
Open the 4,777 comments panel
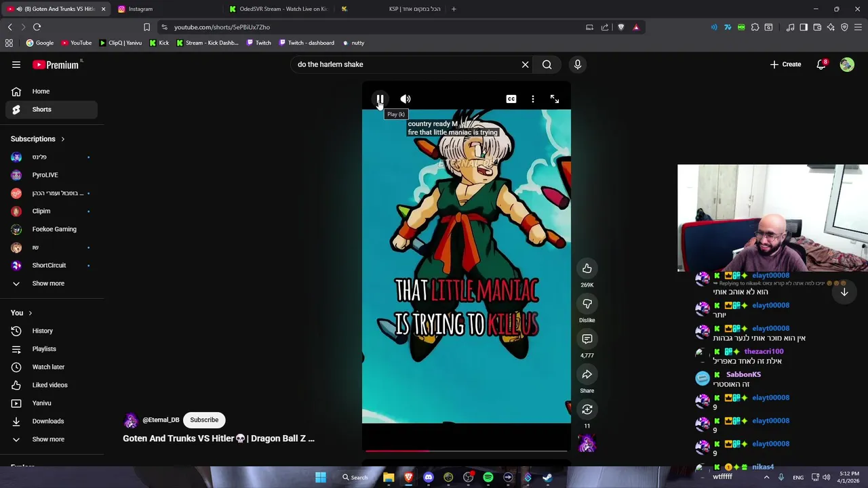coord(587,339)
